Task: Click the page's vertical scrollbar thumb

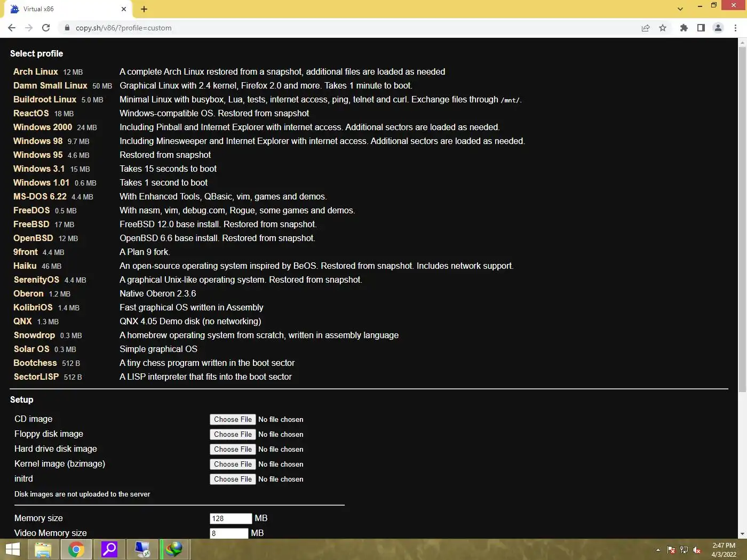Action: (x=742, y=220)
